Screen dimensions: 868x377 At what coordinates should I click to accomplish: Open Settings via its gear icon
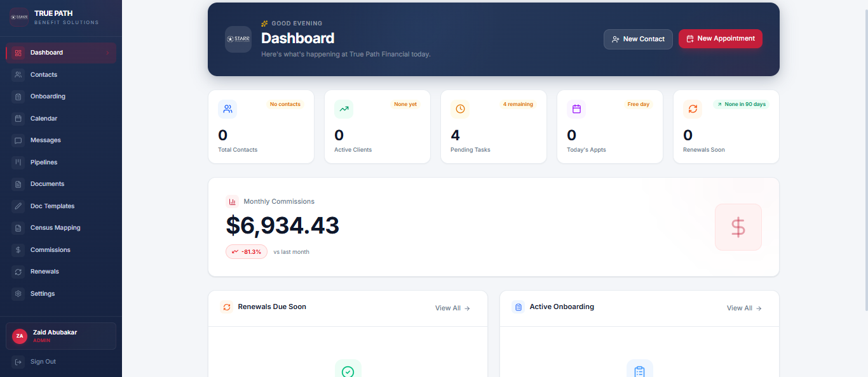(18, 293)
